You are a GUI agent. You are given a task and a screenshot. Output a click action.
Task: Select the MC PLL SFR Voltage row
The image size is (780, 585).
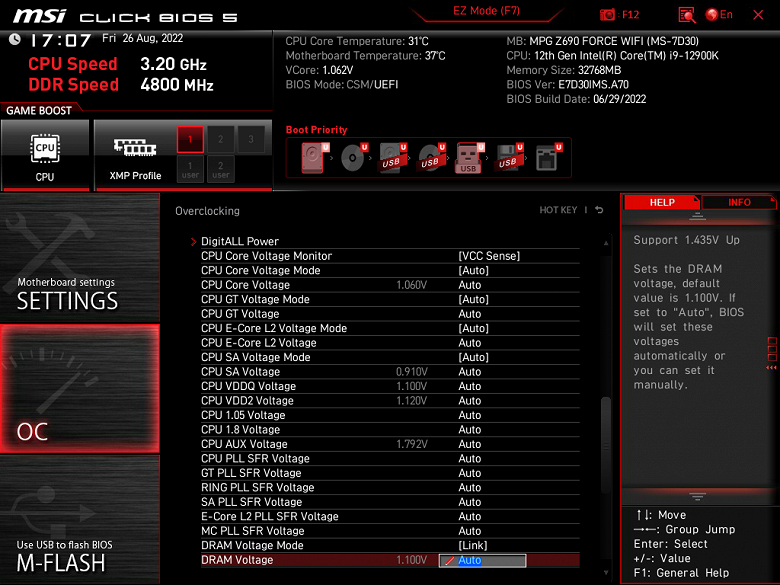click(x=390, y=531)
